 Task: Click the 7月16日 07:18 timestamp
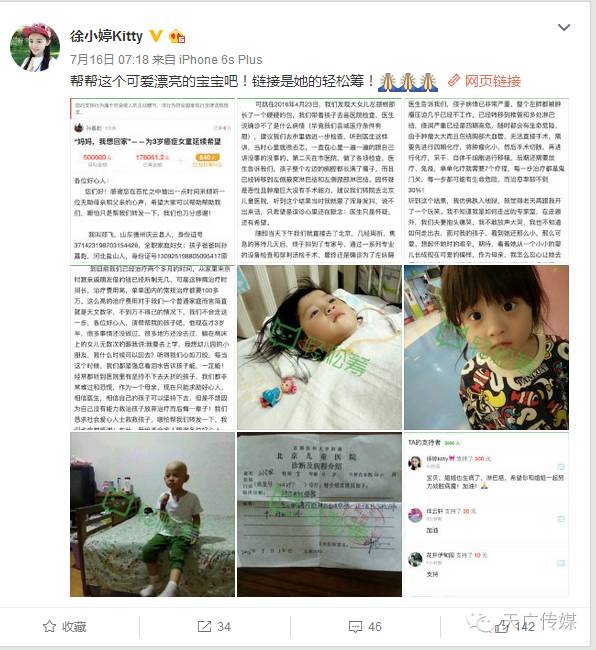(x=109, y=60)
